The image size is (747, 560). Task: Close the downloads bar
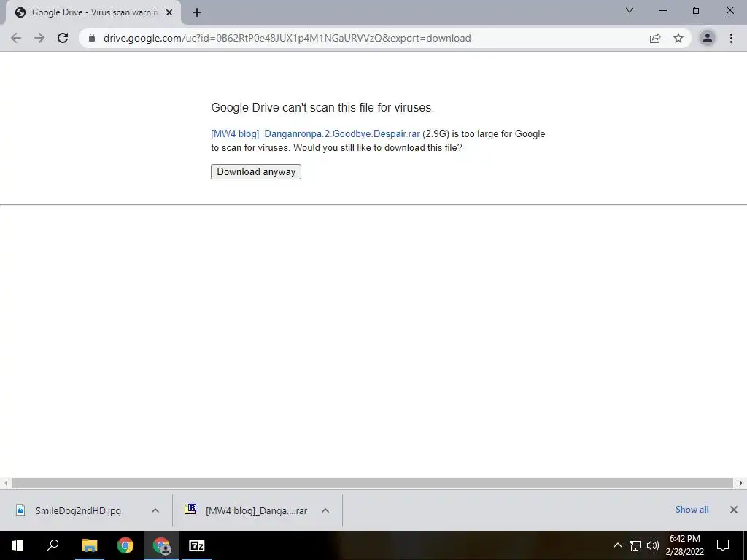734,510
